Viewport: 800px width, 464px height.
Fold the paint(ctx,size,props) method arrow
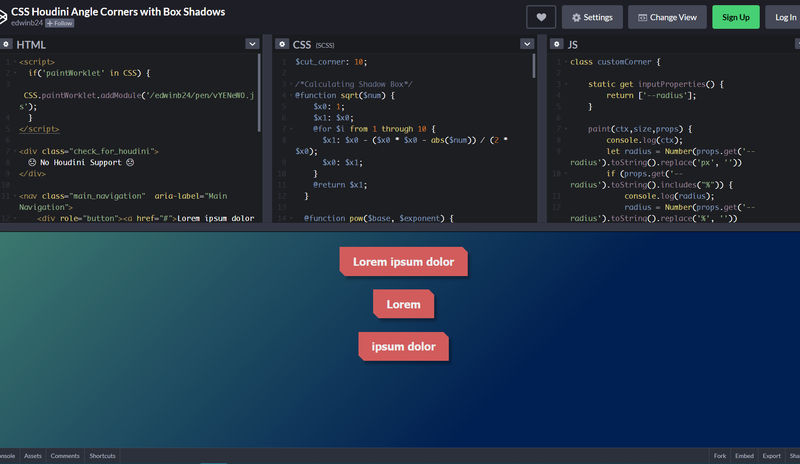click(x=566, y=129)
